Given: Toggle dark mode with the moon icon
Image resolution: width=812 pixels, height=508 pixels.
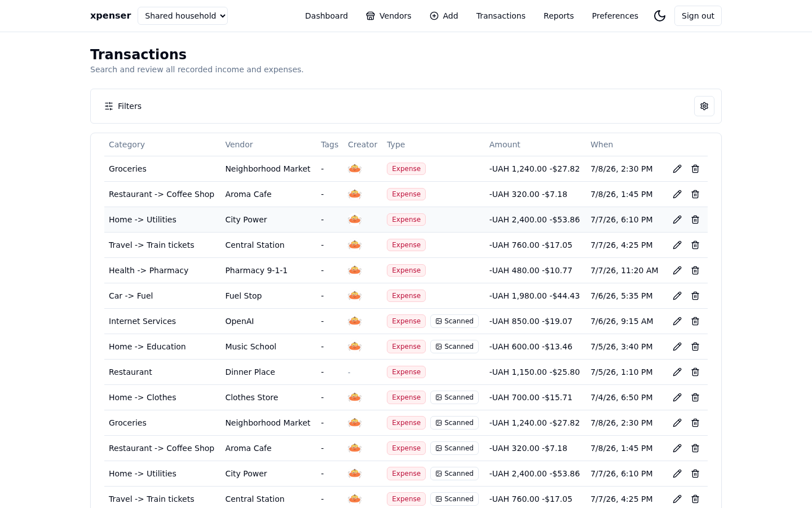Looking at the screenshot, I should click(x=660, y=16).
